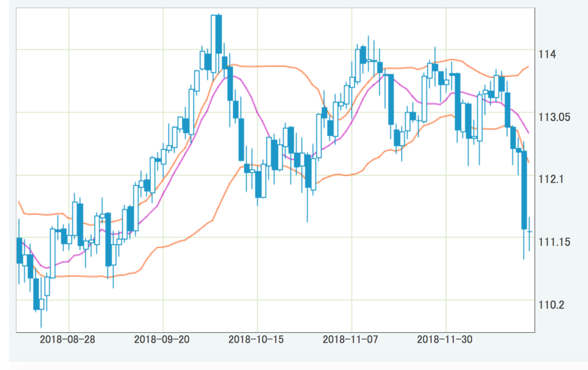
Task: Click the right end of the magenta moving average
Action: 528,133
